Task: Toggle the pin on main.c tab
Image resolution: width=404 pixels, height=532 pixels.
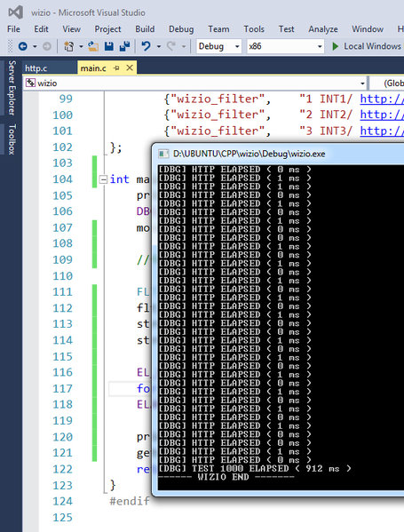Action: (116, 68)
